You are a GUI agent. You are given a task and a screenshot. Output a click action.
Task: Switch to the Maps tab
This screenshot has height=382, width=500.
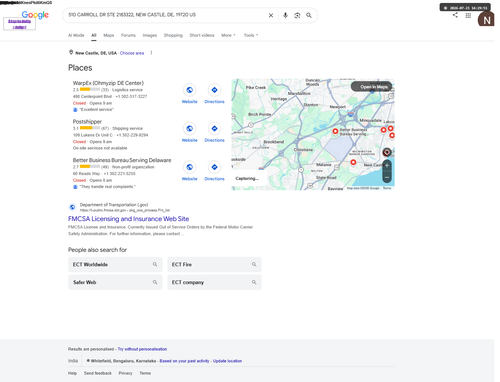(109, 35)
